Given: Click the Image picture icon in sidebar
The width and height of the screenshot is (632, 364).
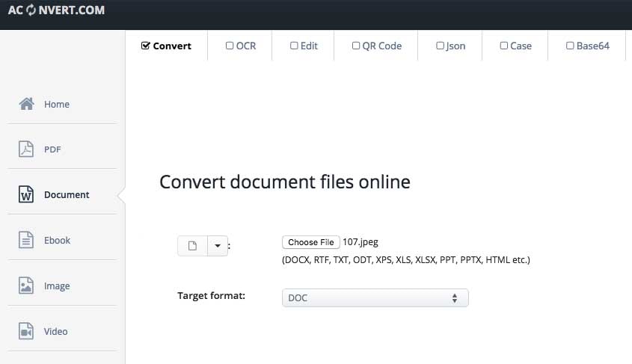Looking at the screenshot, I should tap(26, 286).
